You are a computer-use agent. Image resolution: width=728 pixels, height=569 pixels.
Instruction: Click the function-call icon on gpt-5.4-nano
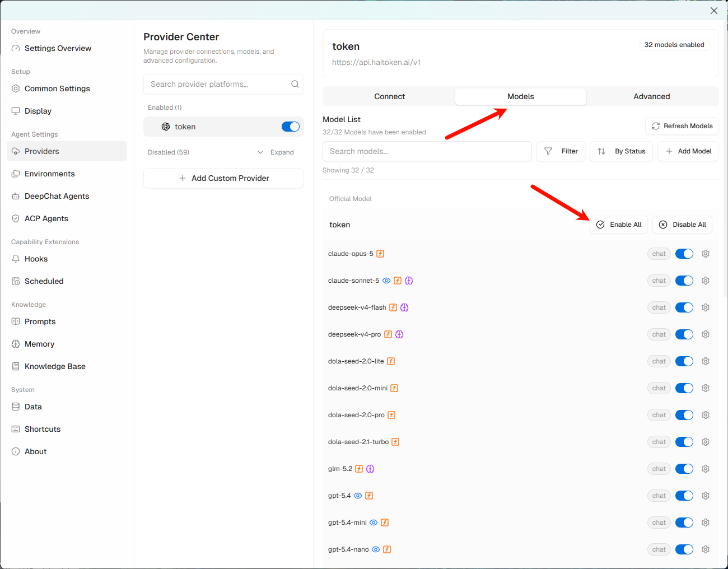pyautogui.click(x=387, y=549)
